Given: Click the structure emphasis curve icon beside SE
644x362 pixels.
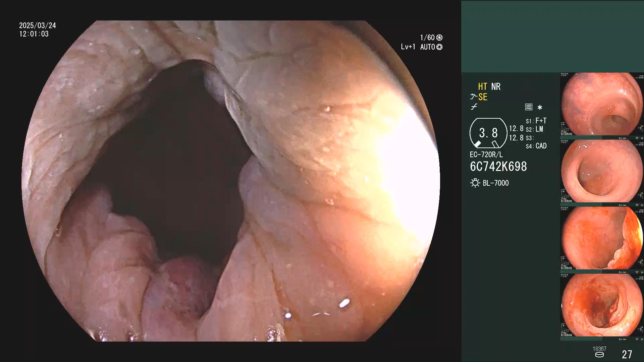Looking at the screenshot, I should [x=473, y=97].
